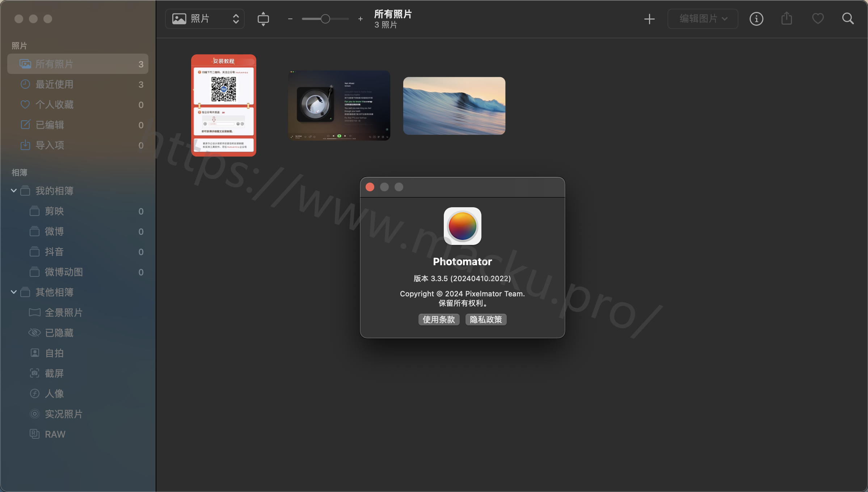Select the turntable music player thumbnail
Viewport: 868px width, 492px height.
click(x=339, y=105)
